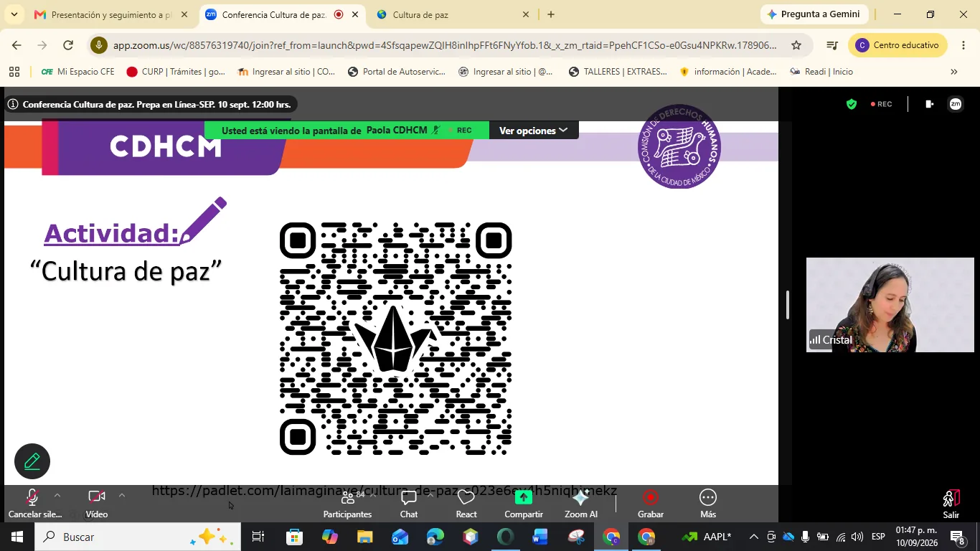Switch to the Gmail Presentación y seguimiento tab
The height and width of the screenshot is (551, 980).
pyautogui.click(x=112, y=14)
